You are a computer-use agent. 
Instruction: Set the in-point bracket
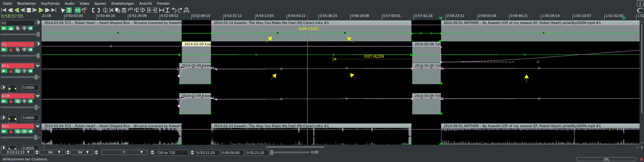[x=93, y=10]
